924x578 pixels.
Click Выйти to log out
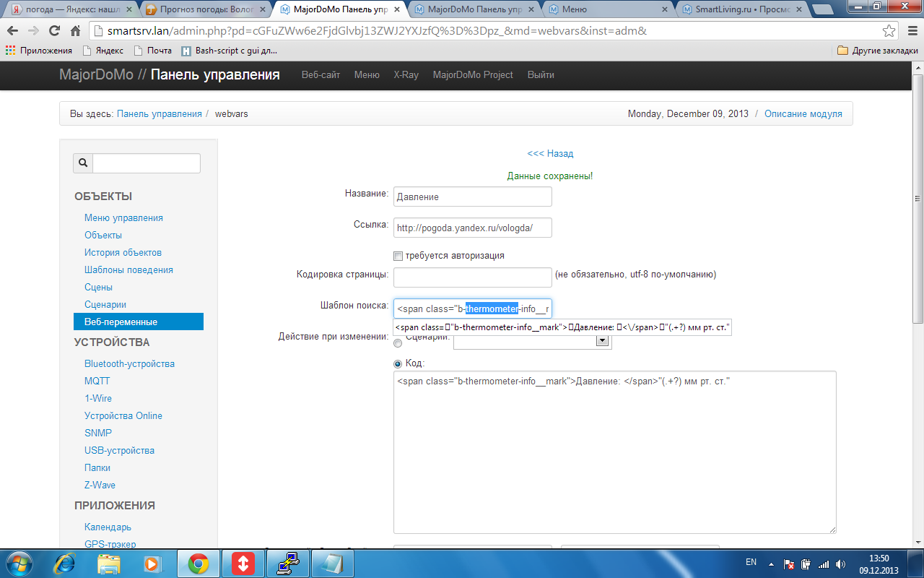coord(541,74)
